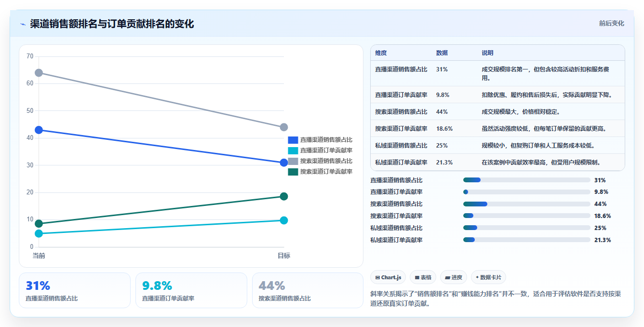The width and height of the screenshot is (644, 327).
Task: Click the 18.6% value in table
Action: point(444,129)
